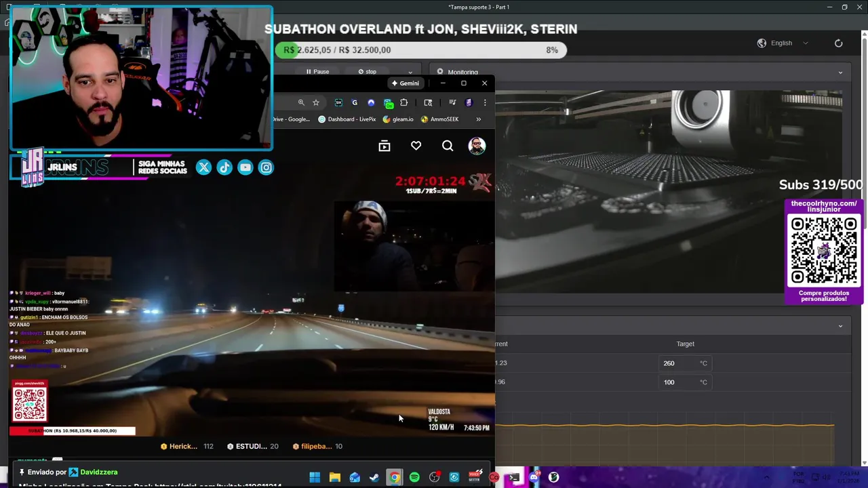Click the refresh icon in printer dashboard
This screenshot has width=868, height=488.
(x=839, y=43)
